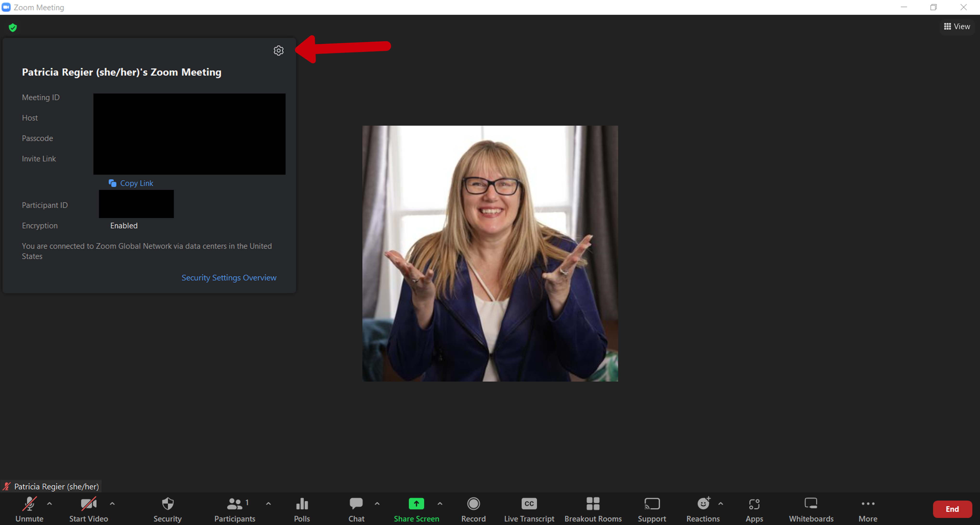
Task: Open the Reactions smiley menu
Action: (703, 509)
